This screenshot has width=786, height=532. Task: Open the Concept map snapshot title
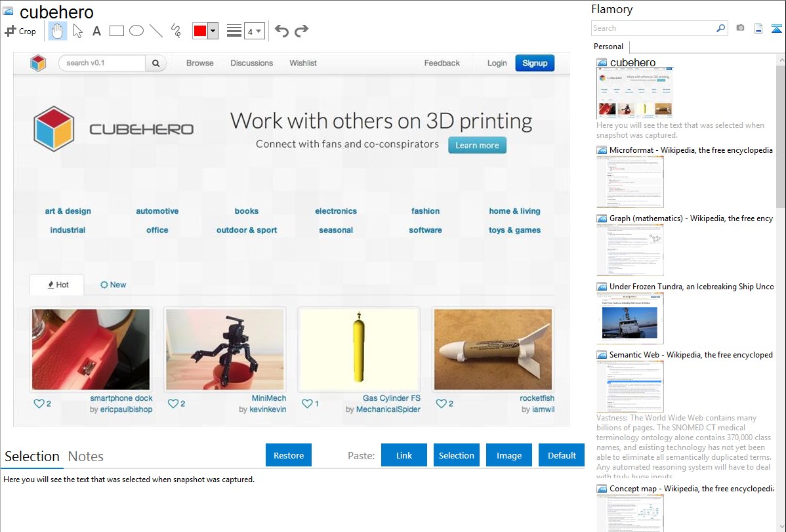point(691,488)
